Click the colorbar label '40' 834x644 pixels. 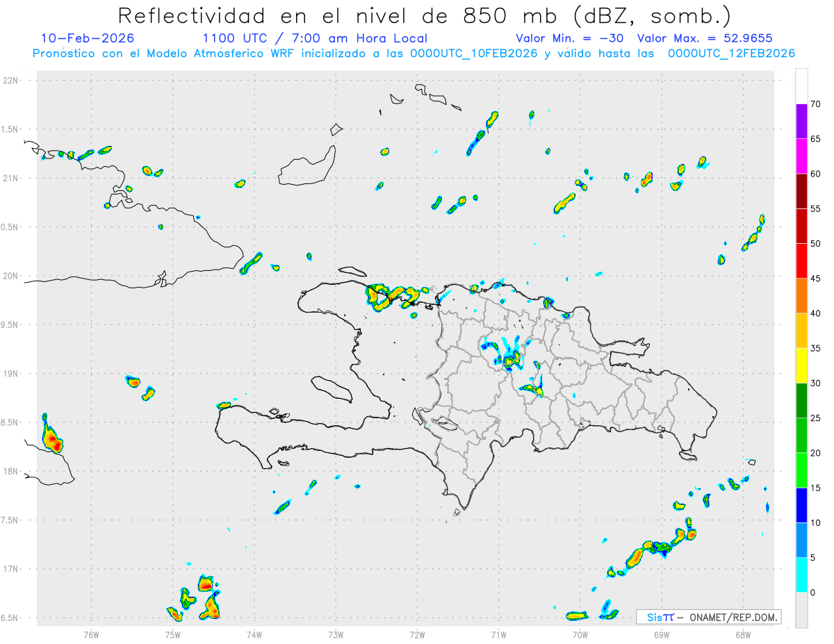(x=817, y=313)
